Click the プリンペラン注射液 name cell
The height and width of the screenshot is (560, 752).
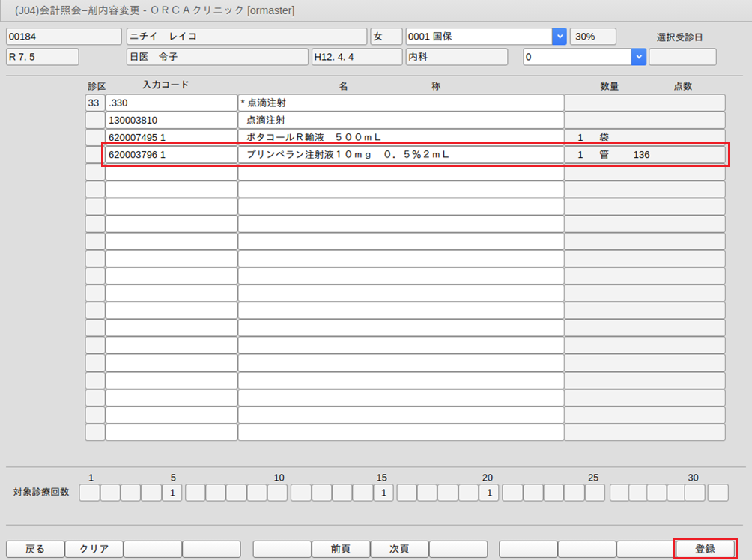point(400,155)
